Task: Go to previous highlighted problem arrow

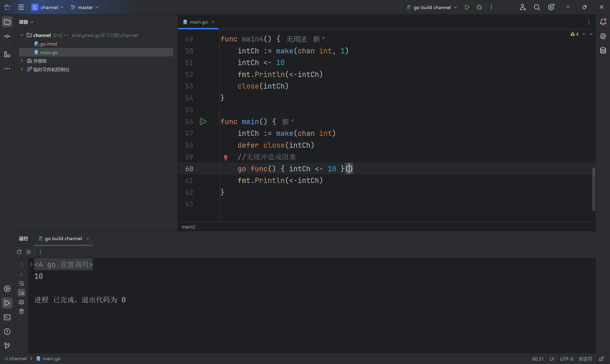Action: coord(584,34)
